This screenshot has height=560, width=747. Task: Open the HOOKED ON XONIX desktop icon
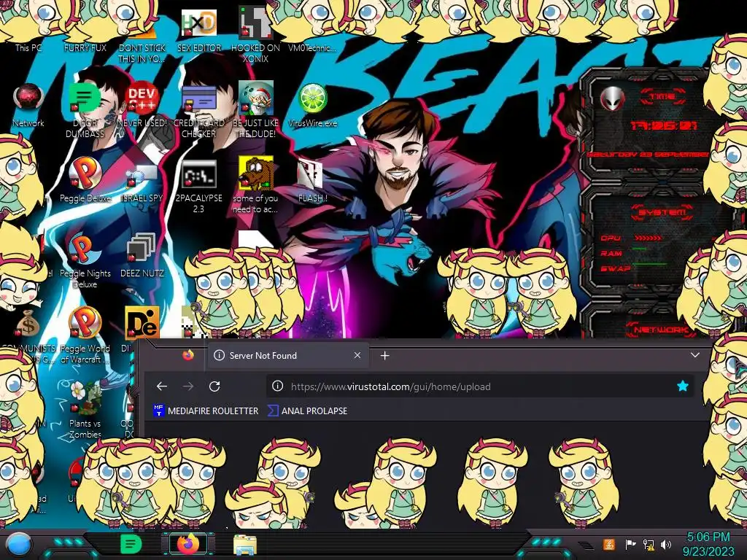click(255, 23)
